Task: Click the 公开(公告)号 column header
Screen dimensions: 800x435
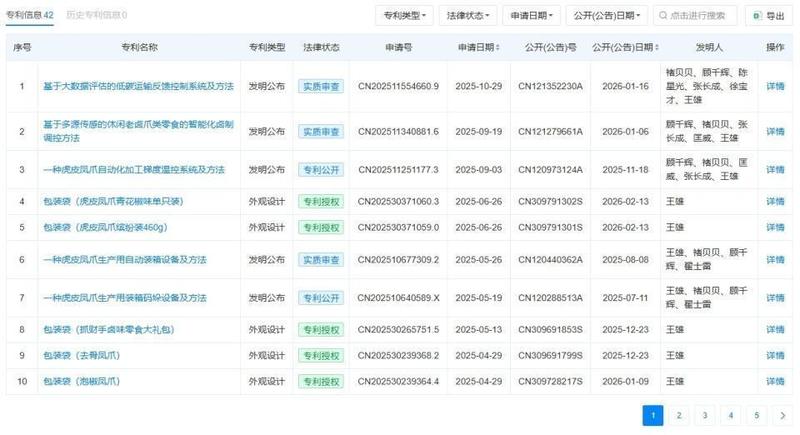Action: coord(550,47)
